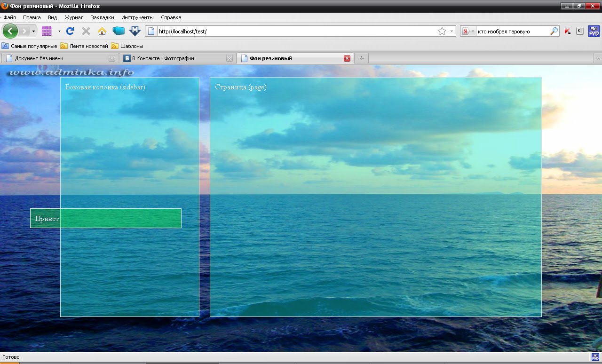602x364 pixels.
Task: Click the grey Stop loading X icon
Action: point(86,31)
